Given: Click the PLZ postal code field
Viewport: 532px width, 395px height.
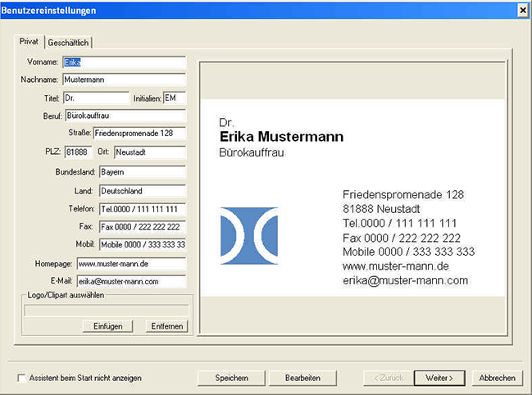Looking at the screenshot, I should coord(76,152).
